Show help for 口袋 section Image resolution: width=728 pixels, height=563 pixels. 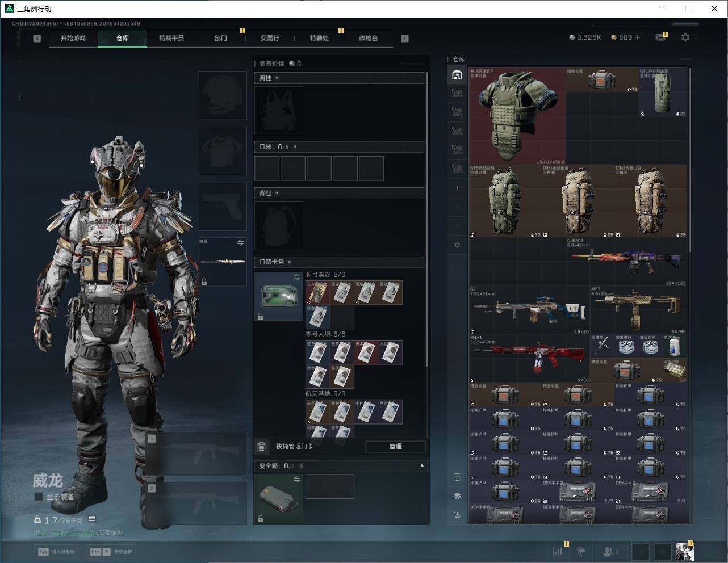(295, 147)
